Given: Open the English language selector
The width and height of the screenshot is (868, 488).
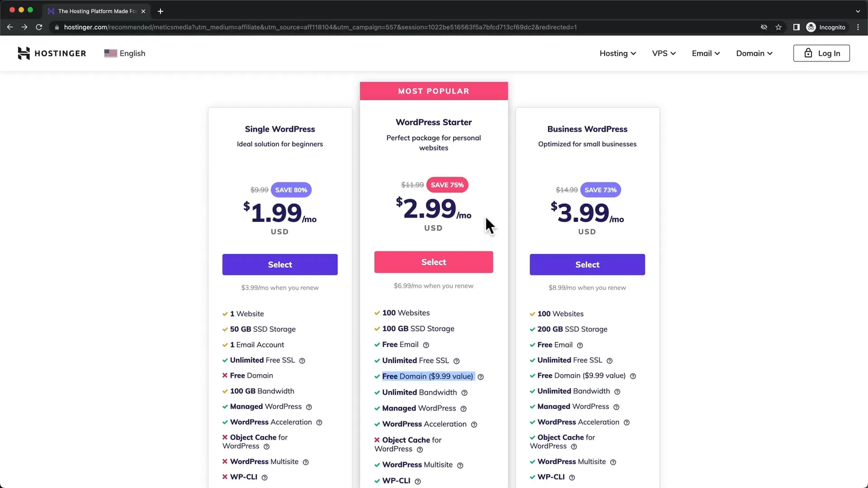Looking at the screenshot, I should (x=125, y=53).
